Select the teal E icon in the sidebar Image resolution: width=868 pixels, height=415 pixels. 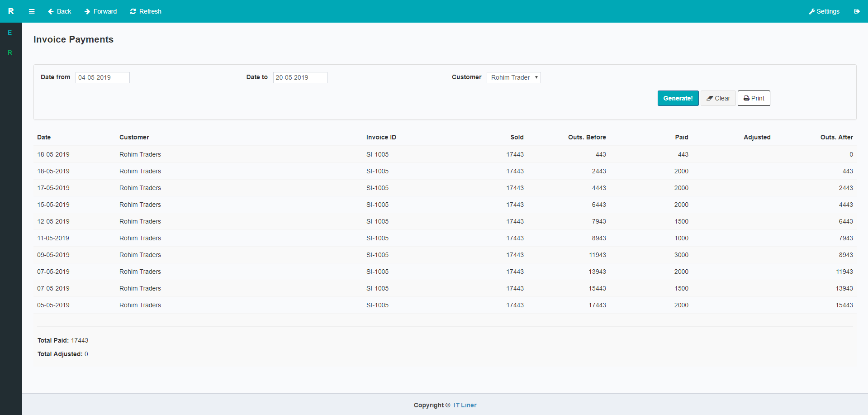point(10,32)
